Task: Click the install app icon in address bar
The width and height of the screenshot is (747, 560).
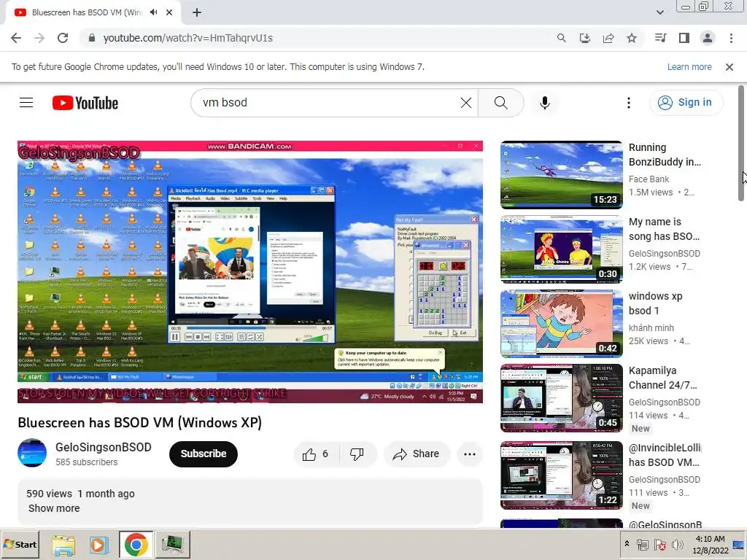Action: [584, 38]
